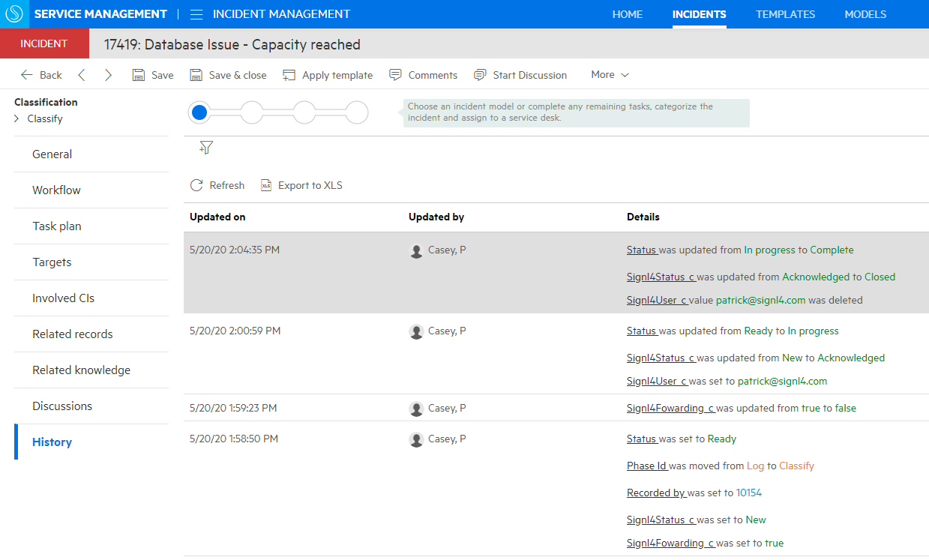This screenshot has height=560, width=929.
Task: Click Casey, P avatar in 2:00:59 PM row
Action: (416, 331)
